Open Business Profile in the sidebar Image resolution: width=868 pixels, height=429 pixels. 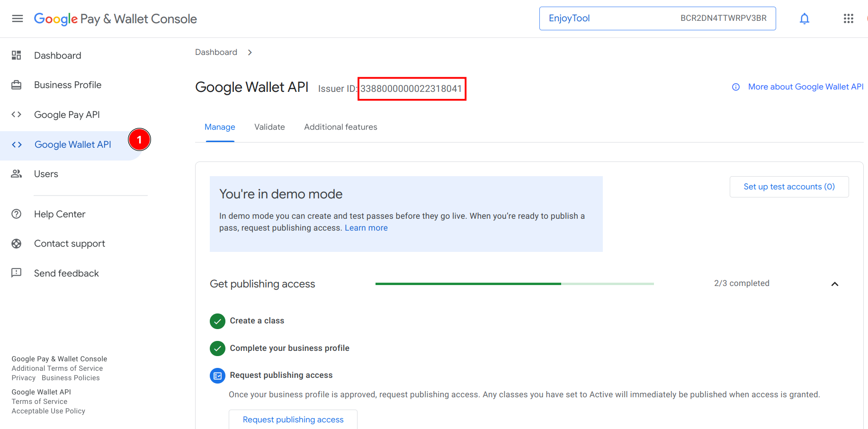click(x=68, y=85)
